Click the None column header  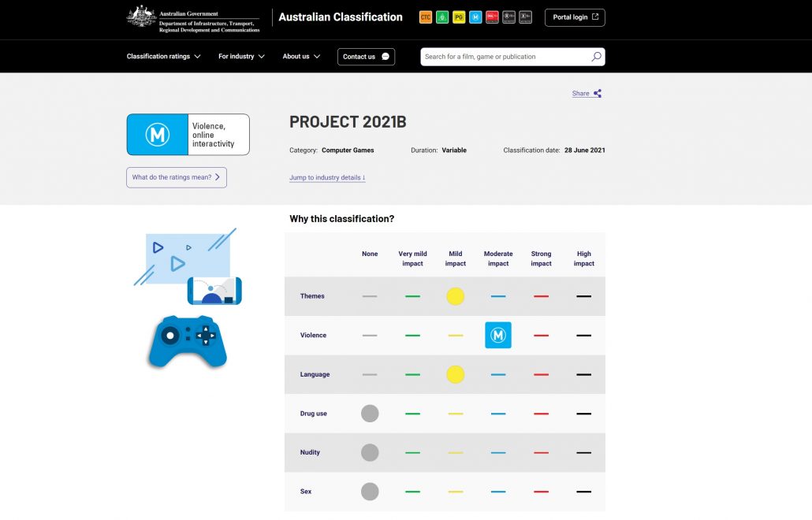tap(370, 254)
